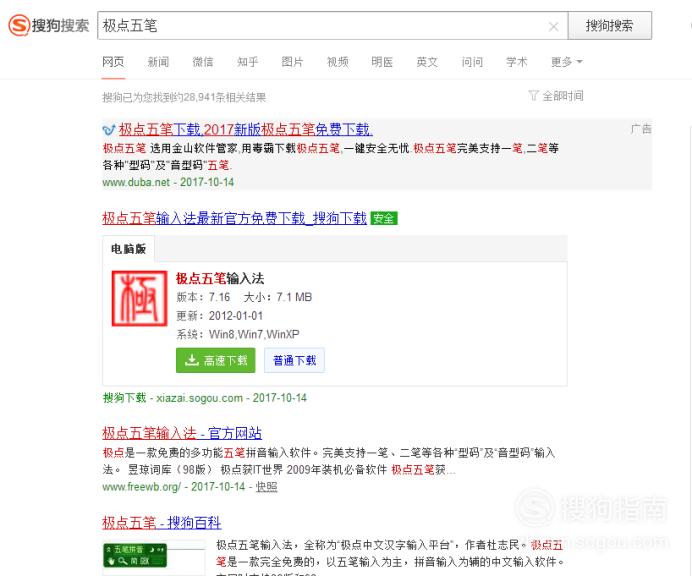Expand the 更多 dropdown
Screen dimensions: 692x576
coord(567,62)
